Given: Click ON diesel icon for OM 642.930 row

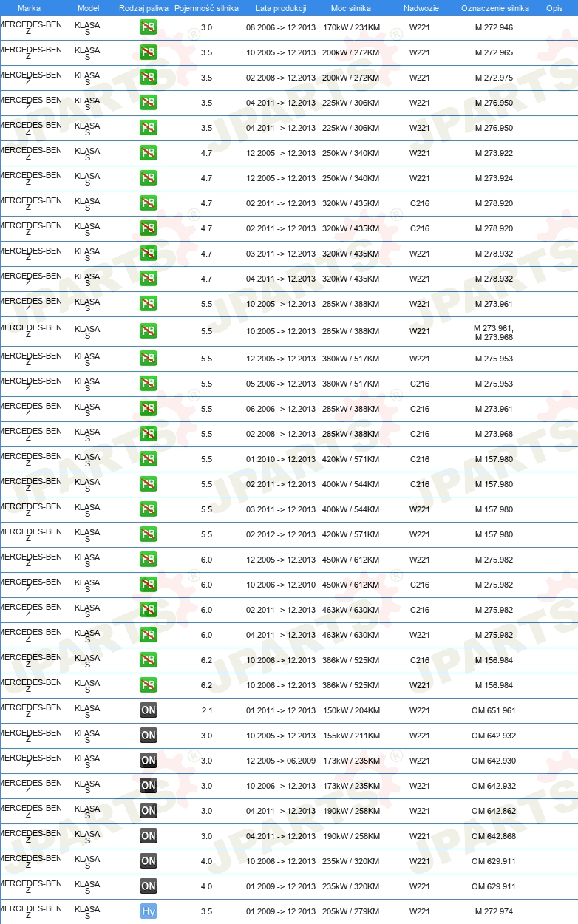Looking at the screenshot, I should pos(148,761).
